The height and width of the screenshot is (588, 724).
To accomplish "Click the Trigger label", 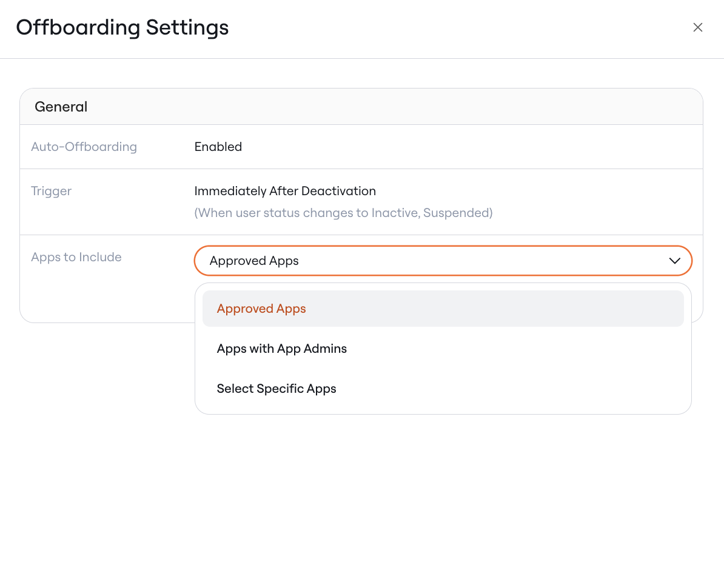I will coord(52,191).
